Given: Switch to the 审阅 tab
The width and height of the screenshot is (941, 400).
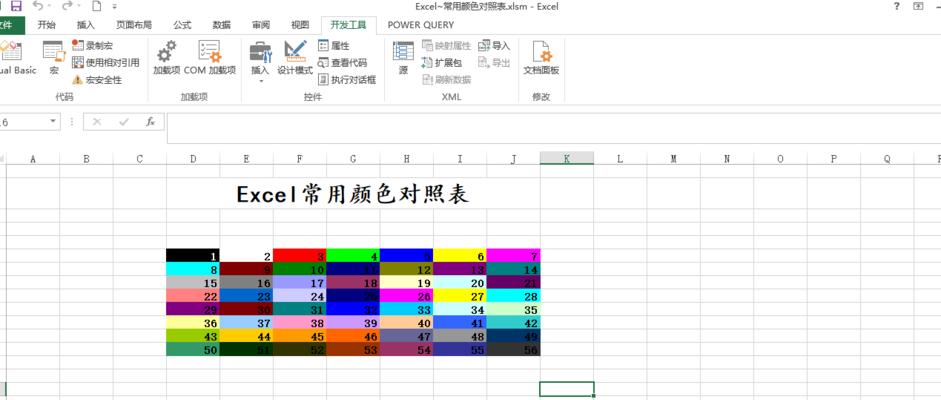Looking at the screenshot, I should click(x=261, y=25).
